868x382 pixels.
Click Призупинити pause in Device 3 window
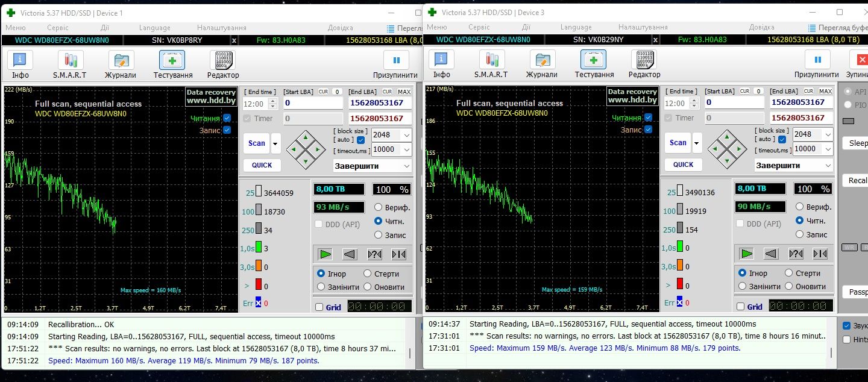tap(817, 64)
